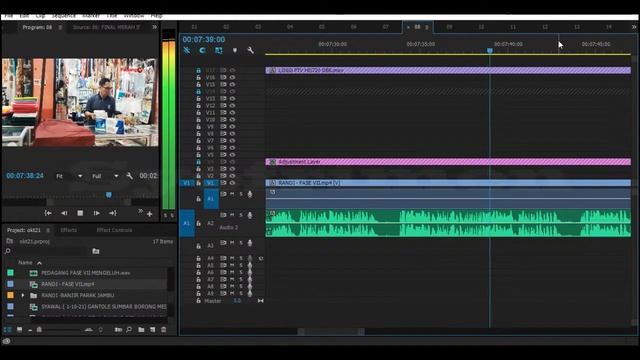Open the Full playback resolution dropdown
This screenshot has width=640, height=360.
coord(105,176)
